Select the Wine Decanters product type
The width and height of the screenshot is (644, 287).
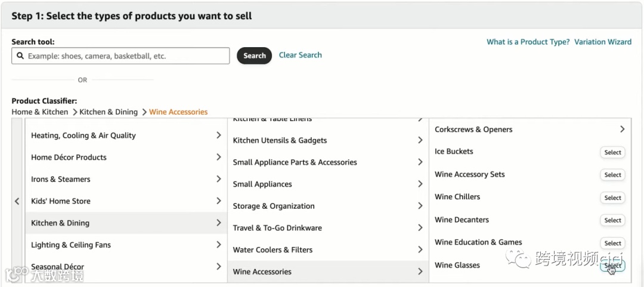click(612, 220)
